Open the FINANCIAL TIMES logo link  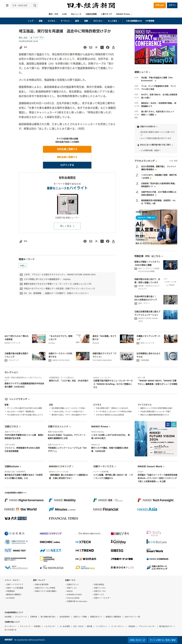click(x=63, y=518)
